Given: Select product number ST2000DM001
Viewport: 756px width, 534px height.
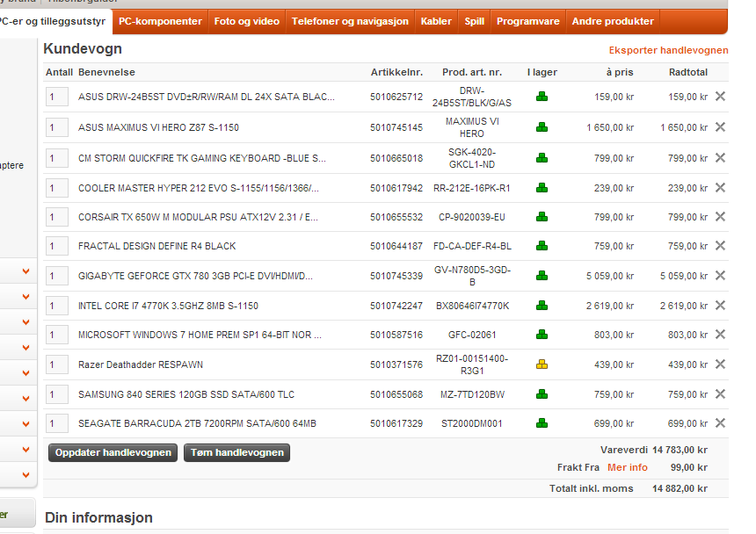Looking at the screenshot, I should [471, 423].
